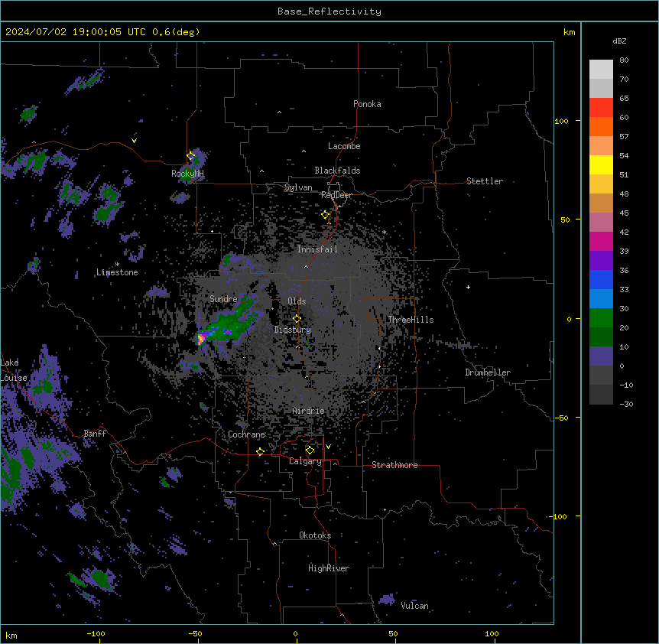Click the ThreeHills town label

tap(411, 320)
